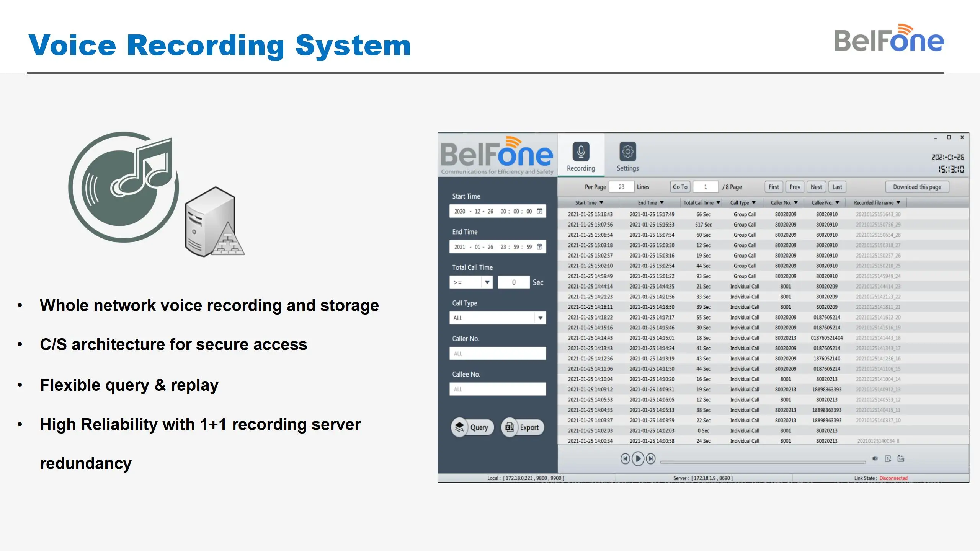Go to the Prev page
Screen dimensions: 980x551
pyautogui.click(x=795, y=187)
